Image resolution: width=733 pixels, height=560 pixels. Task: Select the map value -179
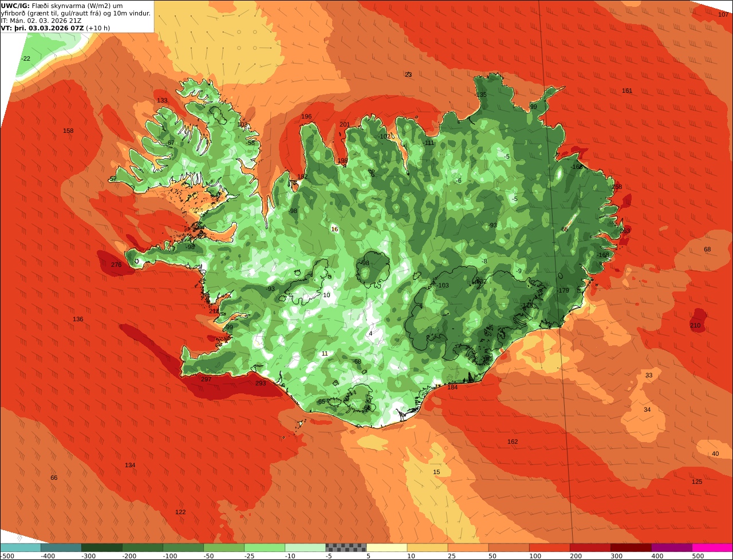(563, 290)
